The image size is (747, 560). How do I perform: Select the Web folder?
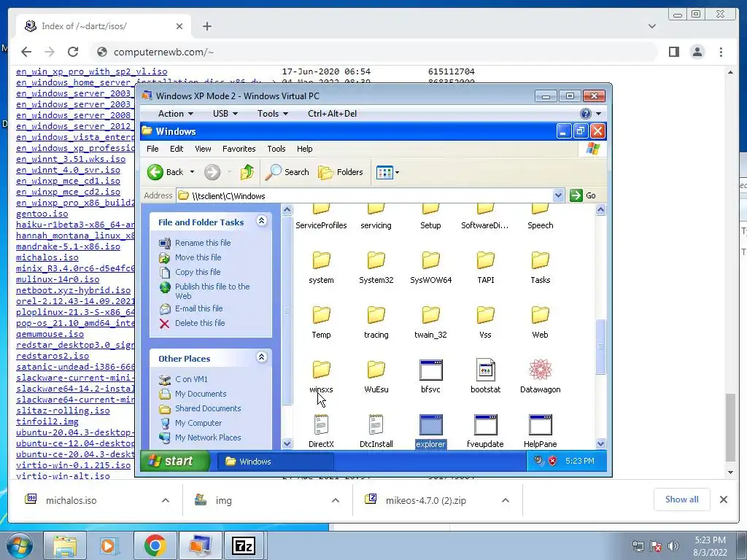[x=541, y=322]
